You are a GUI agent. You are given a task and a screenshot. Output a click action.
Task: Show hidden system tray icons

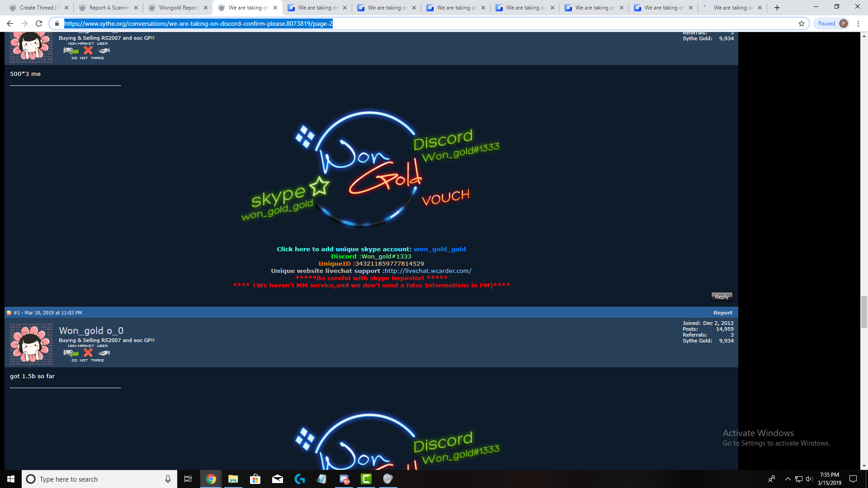pyautogui.click(x=788, y=479)
